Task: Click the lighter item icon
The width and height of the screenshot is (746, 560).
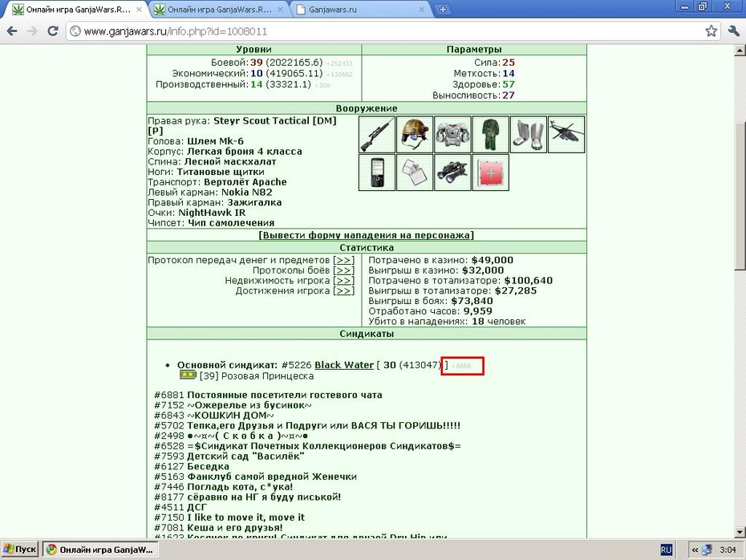Action: point(415,172)
